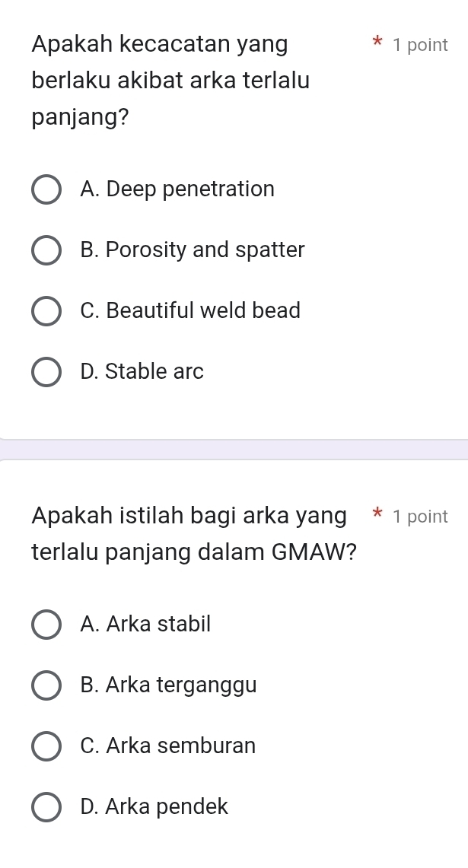The height and width of the screenshot is (868, 468).
Task: Select the radio button for Deep penetration
Action: tap(46, 189)
